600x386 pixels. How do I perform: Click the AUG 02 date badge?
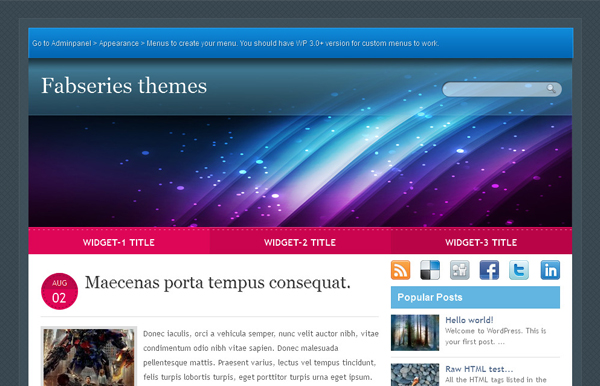click(x=59, y=291)
